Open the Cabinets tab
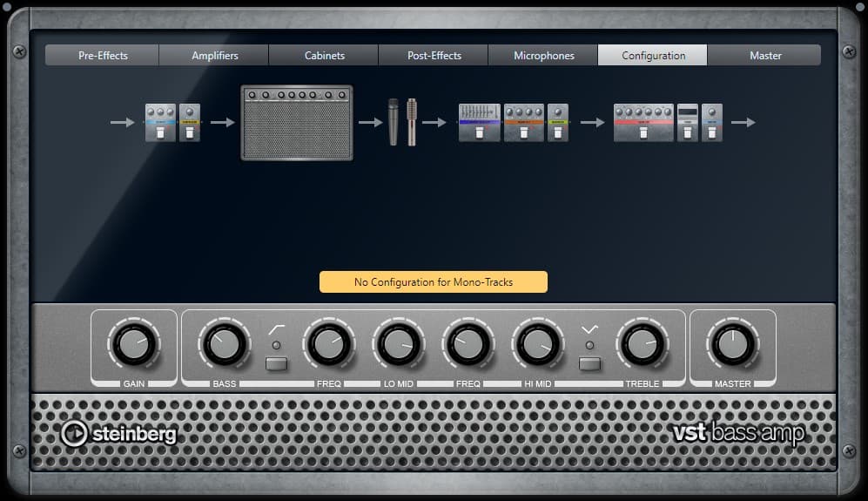868x501 pixels. click(324, 56)
